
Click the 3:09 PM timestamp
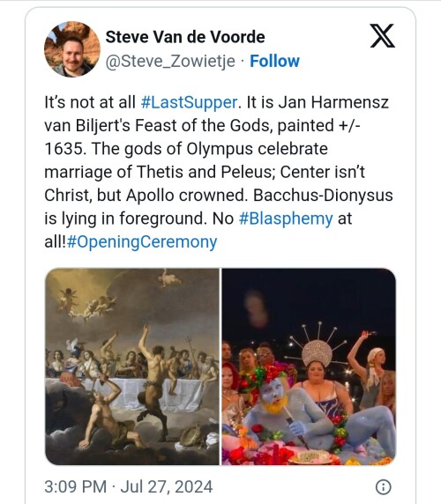[75, 486]
